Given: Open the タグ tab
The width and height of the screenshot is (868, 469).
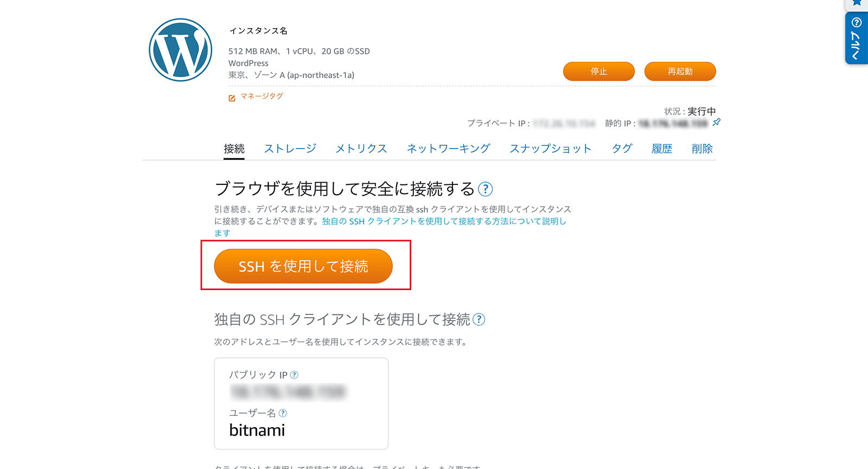Looking at the screenshot, I should 622,149.
